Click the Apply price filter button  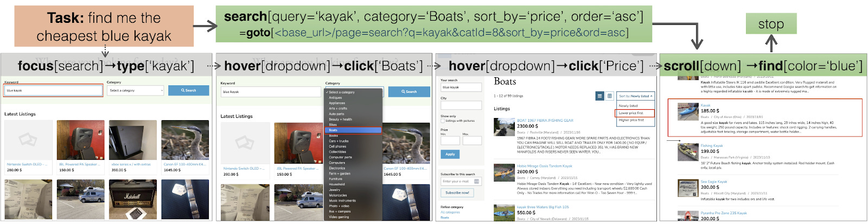pyautogui.click(x=450, y=154)
